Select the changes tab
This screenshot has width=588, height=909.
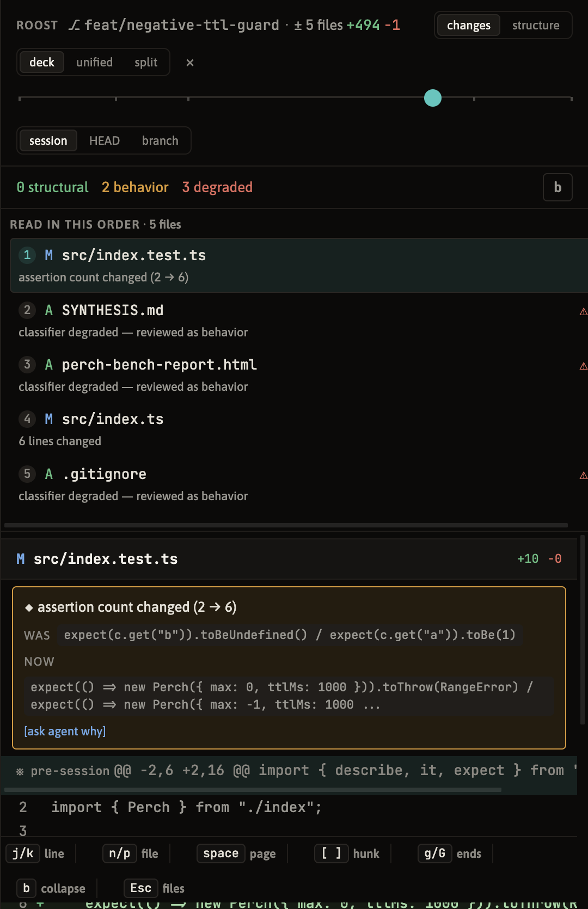click(469, 25)
